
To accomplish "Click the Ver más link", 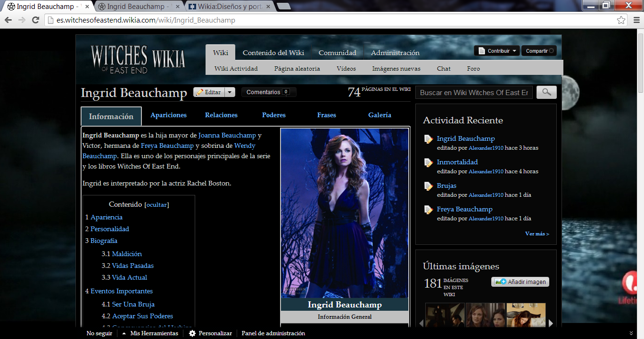I will tap(537, 234).
